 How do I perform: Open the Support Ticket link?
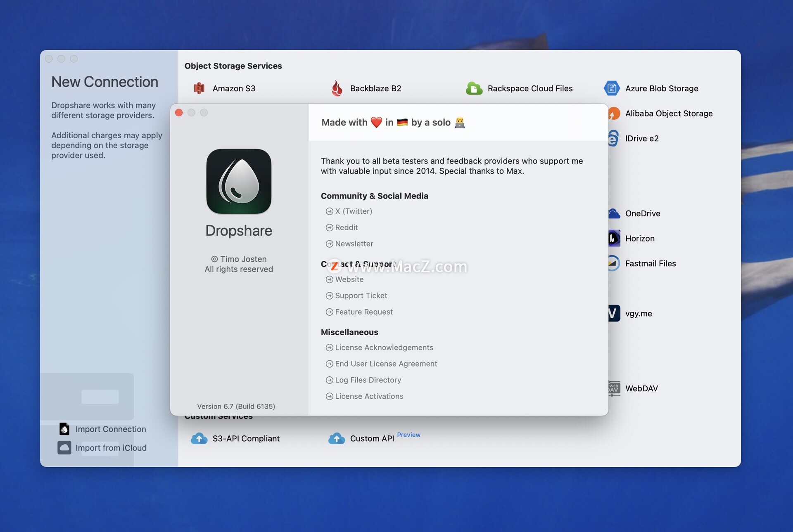pyautogui.click(x=361, y=296)
